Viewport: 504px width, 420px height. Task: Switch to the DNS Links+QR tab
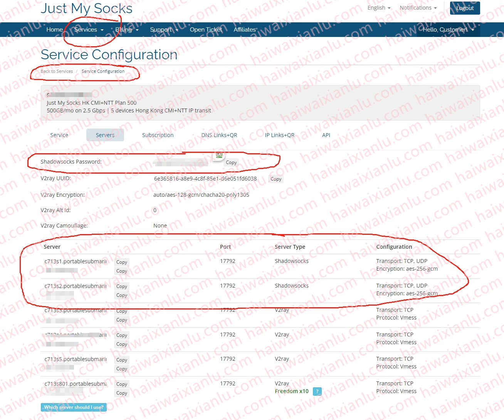pos(219,135)
